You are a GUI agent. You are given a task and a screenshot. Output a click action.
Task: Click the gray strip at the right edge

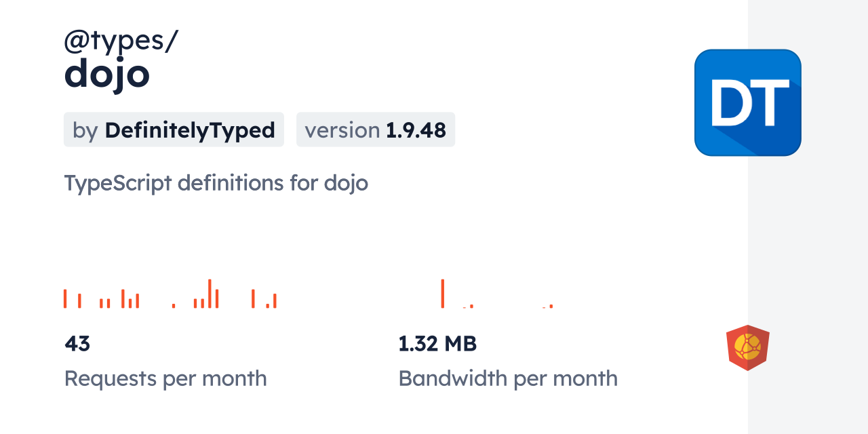click(x=808, y=217)
